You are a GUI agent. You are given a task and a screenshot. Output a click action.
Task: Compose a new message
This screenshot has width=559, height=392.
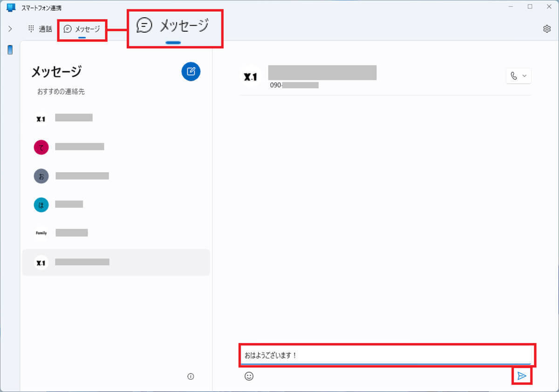pyautogui.click(x=191, y=71)
